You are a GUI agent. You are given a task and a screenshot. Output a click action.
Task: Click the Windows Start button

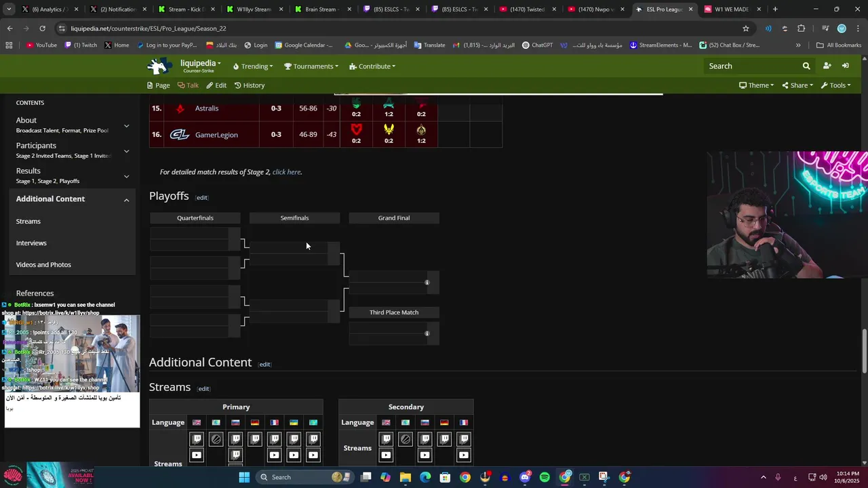pos(244,477)
